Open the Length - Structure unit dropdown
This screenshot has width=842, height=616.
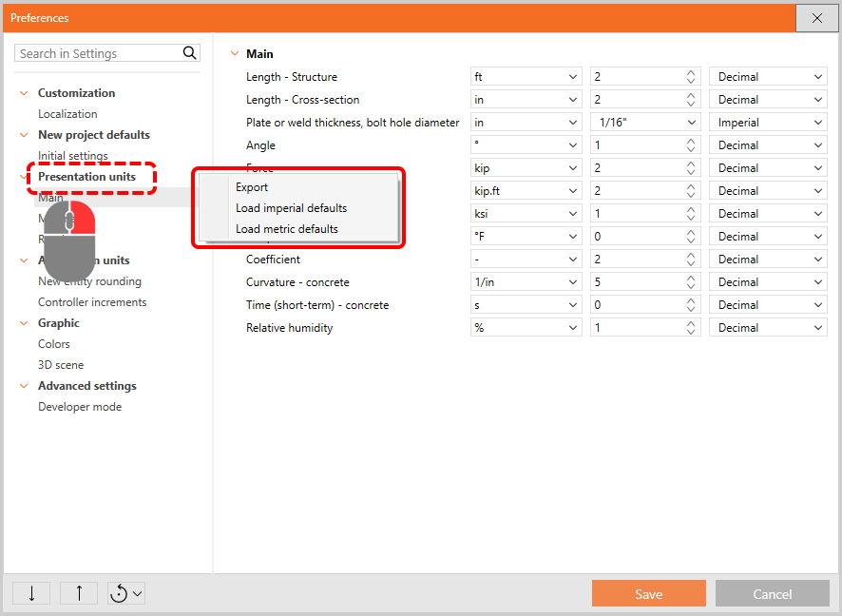coord(526,77)
